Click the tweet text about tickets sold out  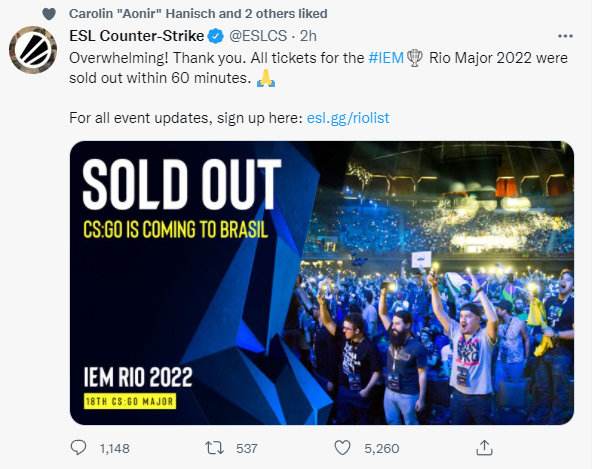[318, 68]
